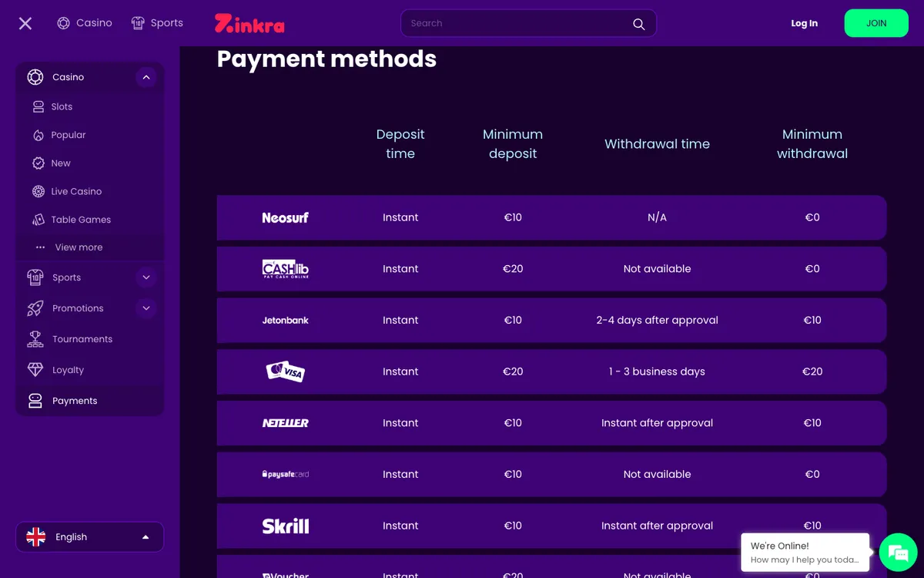924x578 pixels.
Task: Click Instant after approval in Skrill row
Action: point(658,526)
